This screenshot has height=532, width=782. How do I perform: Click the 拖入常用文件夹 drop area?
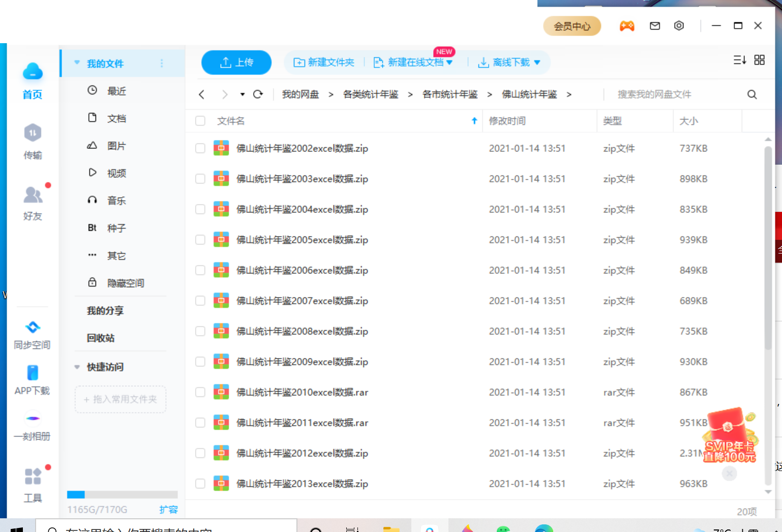point(121,399)
